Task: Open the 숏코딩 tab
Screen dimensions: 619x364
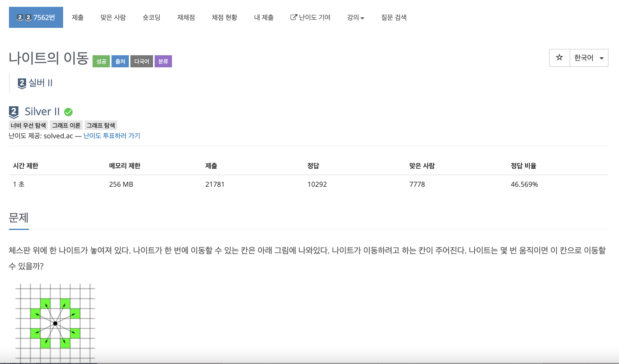Action: point(151,18)
